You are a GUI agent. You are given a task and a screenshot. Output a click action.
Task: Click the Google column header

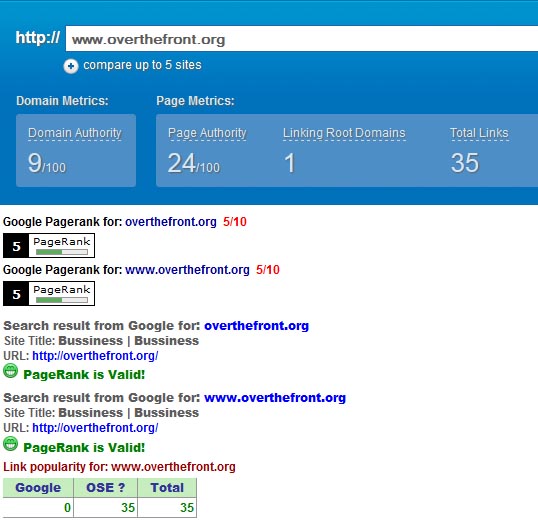(38, 488)
